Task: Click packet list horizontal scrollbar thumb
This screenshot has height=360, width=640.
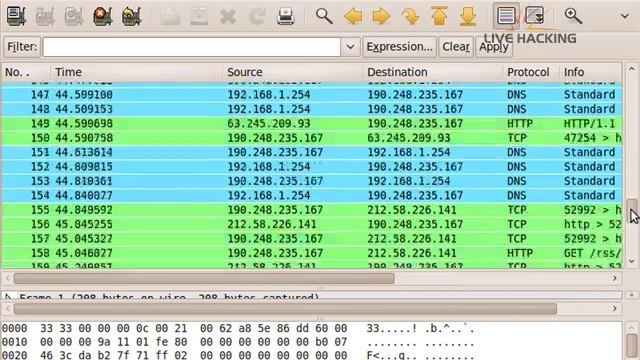Action: [x=204, y=278]
